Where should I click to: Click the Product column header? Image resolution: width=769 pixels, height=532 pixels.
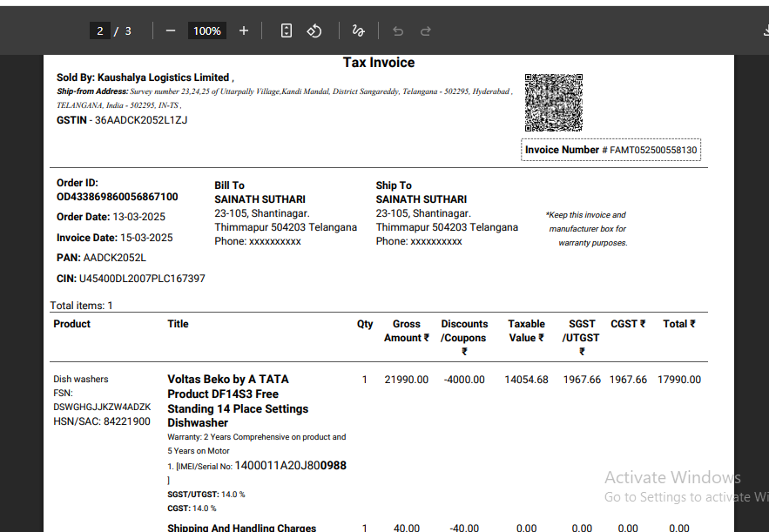click(71, 324)
